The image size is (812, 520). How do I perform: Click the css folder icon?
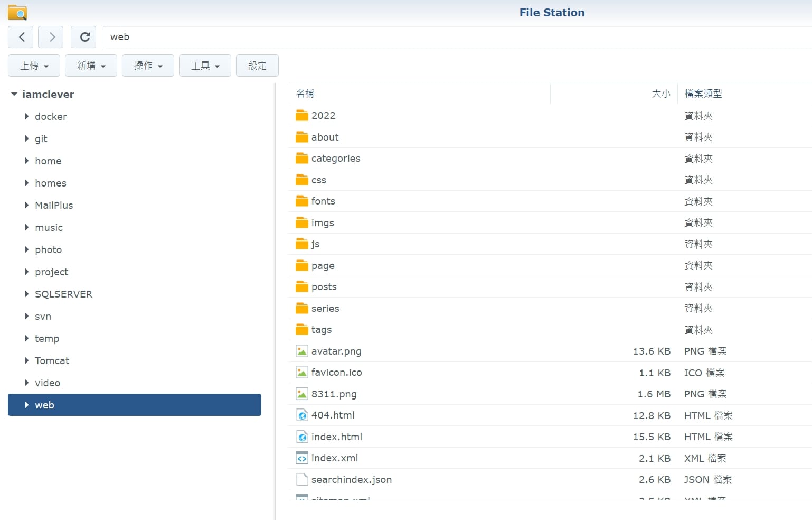(x=302, y=180)
